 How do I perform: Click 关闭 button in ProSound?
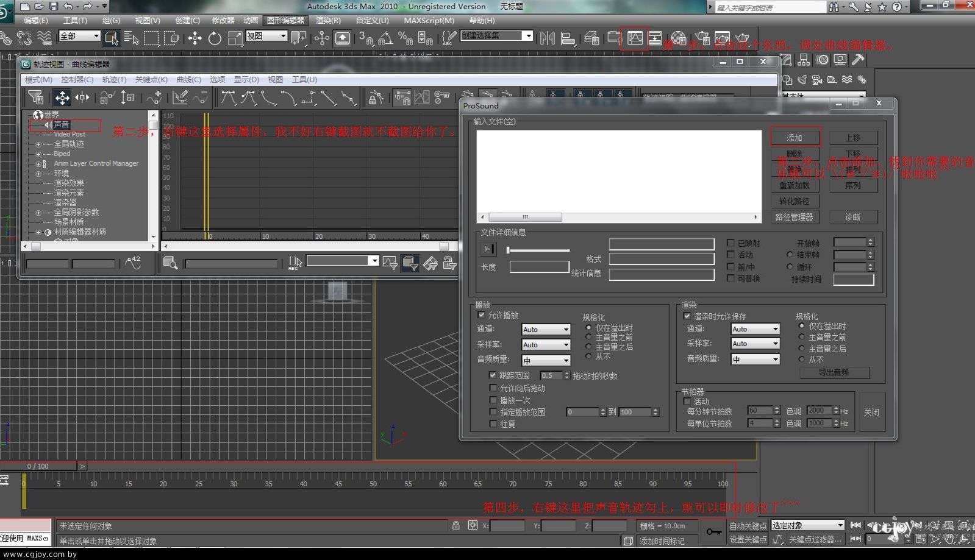tap(871, 412)
